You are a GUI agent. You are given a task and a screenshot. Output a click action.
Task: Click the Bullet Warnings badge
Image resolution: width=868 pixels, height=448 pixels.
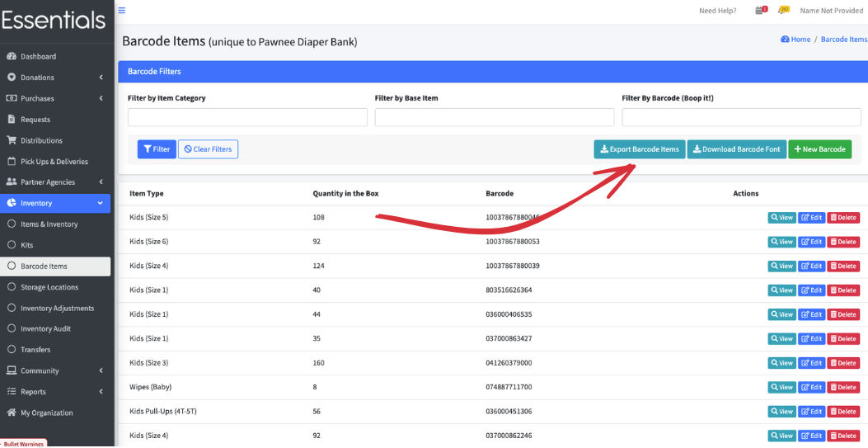tap(23, 444)
